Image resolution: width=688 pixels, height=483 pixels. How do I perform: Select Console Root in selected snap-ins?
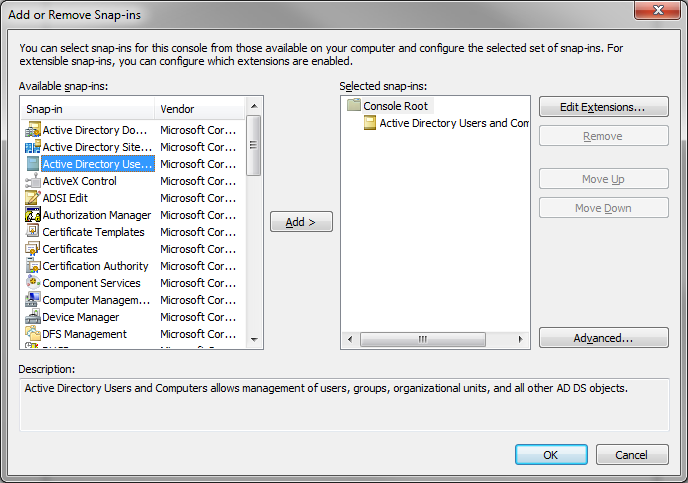pos(395,106)
